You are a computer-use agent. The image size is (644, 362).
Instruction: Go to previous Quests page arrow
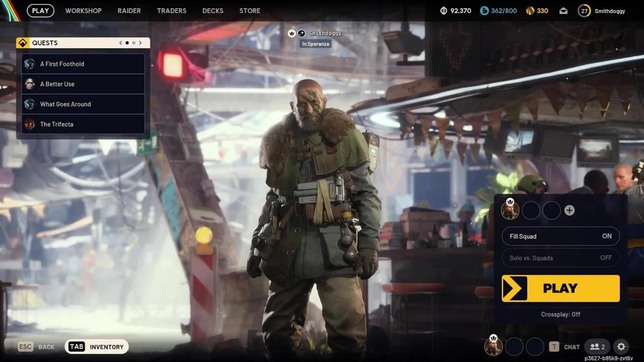[121, 43]
